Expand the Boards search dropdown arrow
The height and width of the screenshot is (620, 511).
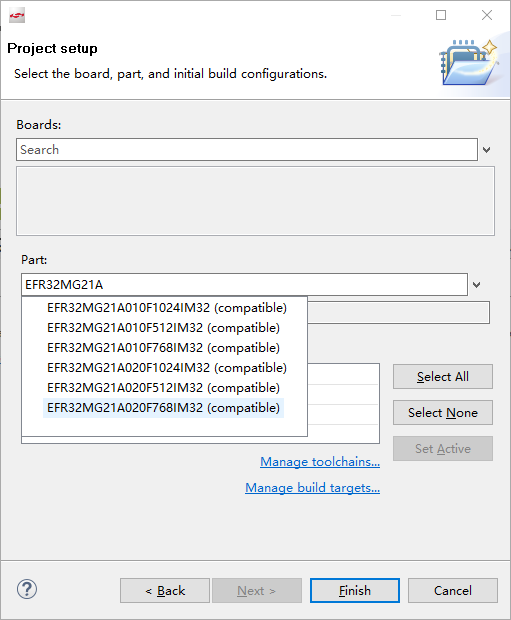(486, 150)
